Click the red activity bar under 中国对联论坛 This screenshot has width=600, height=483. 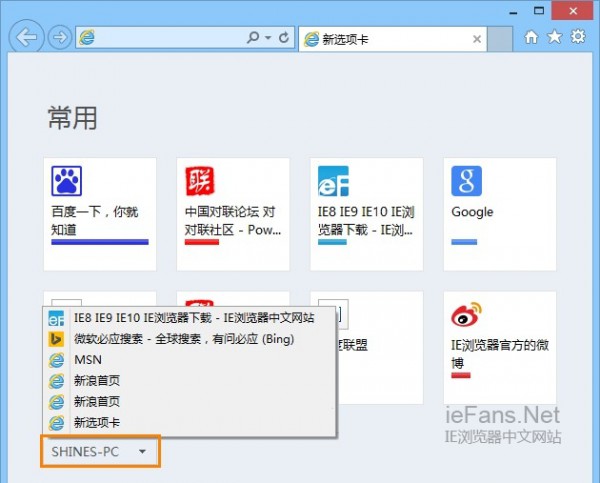coord(202,242)
